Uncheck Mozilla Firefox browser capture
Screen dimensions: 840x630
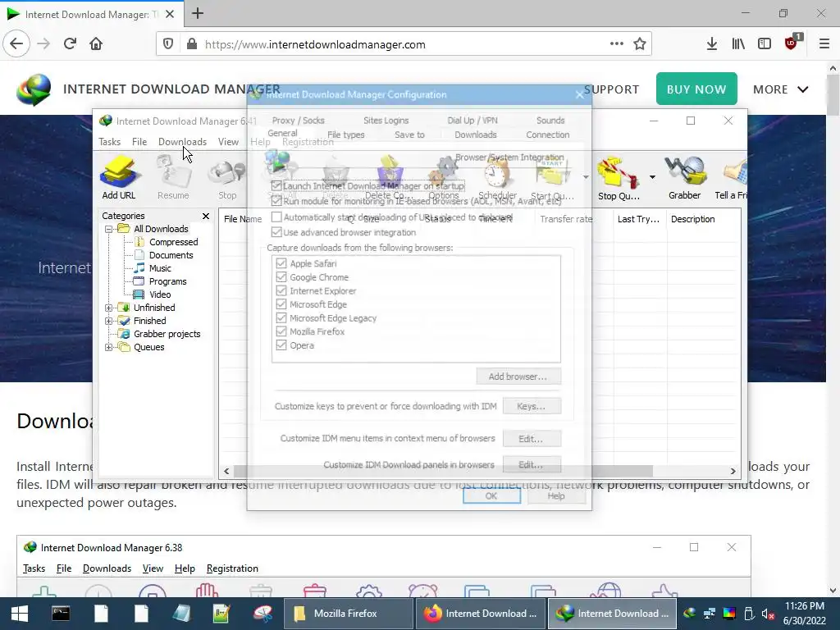click(x=281, y=331)
